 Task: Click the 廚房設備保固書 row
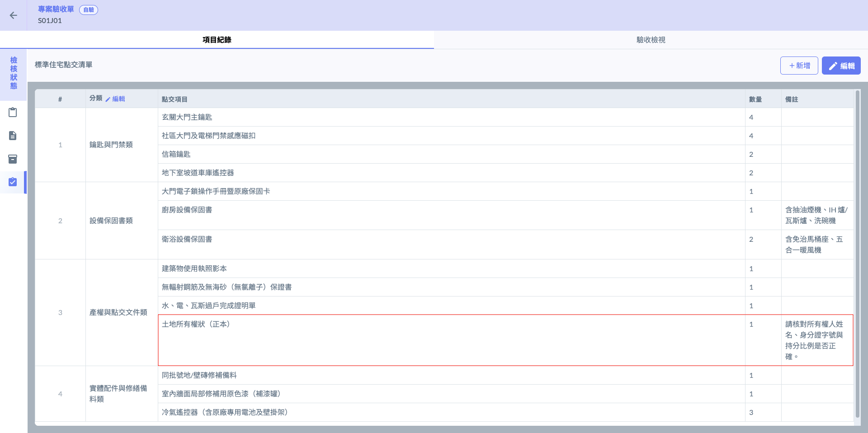pos(505,215)
